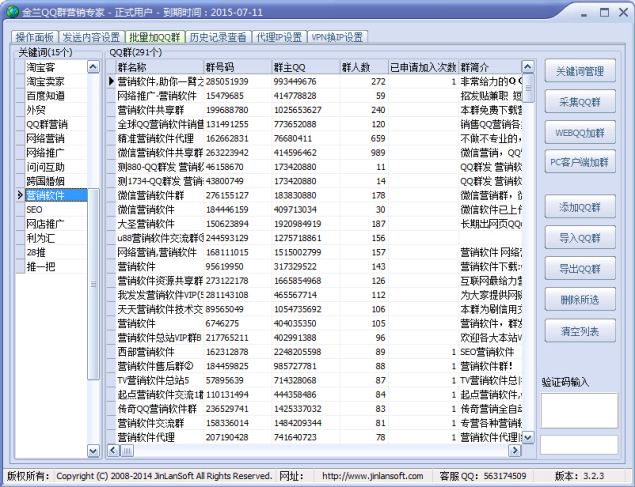
Task: Click left arrow of horizontal table scrollbar
Action: click(113, 450)
